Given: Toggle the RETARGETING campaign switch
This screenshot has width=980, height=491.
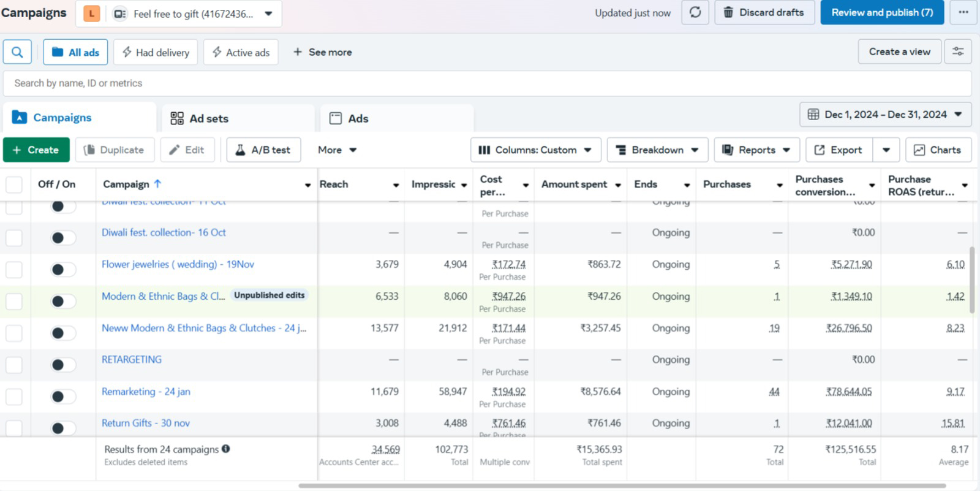Looking at the screenshot, I should (x=63, y=365).
